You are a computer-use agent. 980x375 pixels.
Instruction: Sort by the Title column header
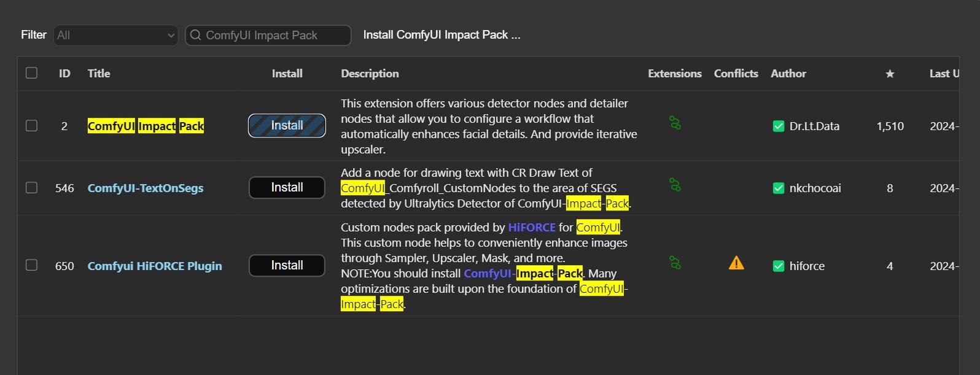point(99,74)
